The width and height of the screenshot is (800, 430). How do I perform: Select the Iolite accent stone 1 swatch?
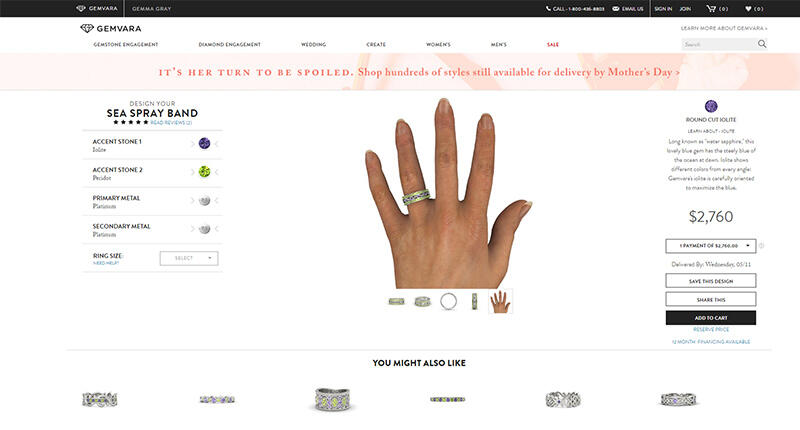tap(204, 143)
